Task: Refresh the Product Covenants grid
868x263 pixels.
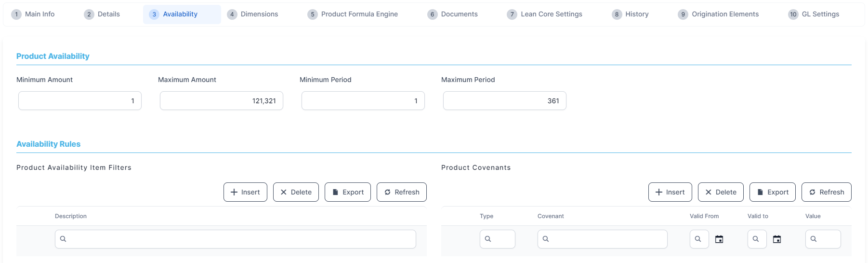Action: click(826, 192)
